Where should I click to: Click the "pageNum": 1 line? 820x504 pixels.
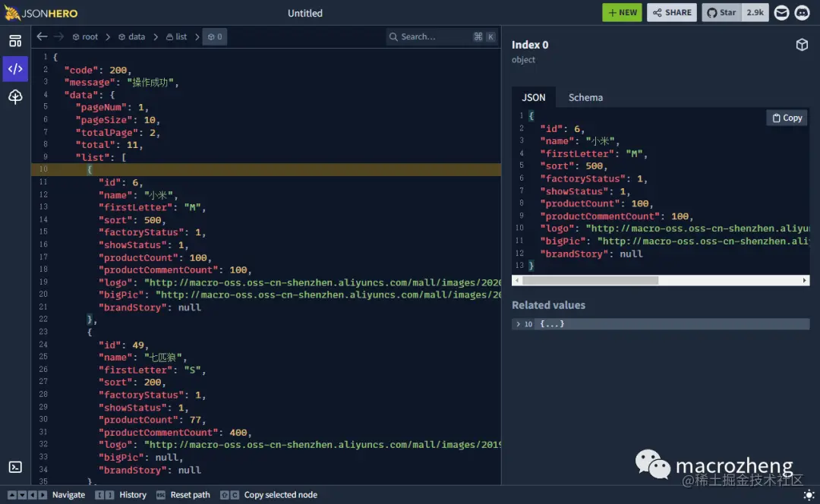point(112,108)
